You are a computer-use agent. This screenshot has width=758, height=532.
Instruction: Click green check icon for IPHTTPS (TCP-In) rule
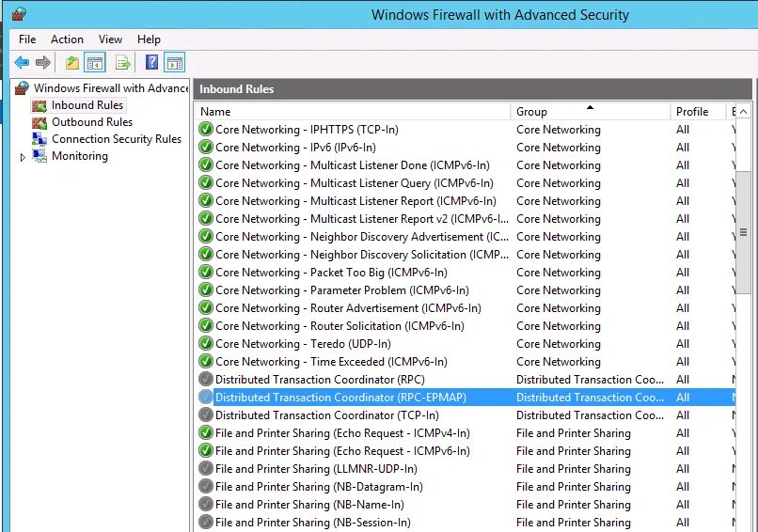[x=206, y=130]
